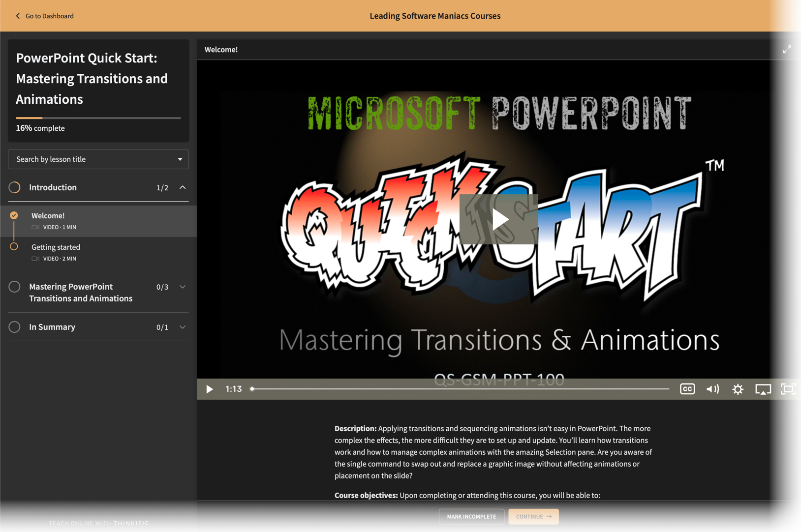Viewport: 801px width, 532px height.
Task: Click the Continue button
Action: [x=533, y=516]
